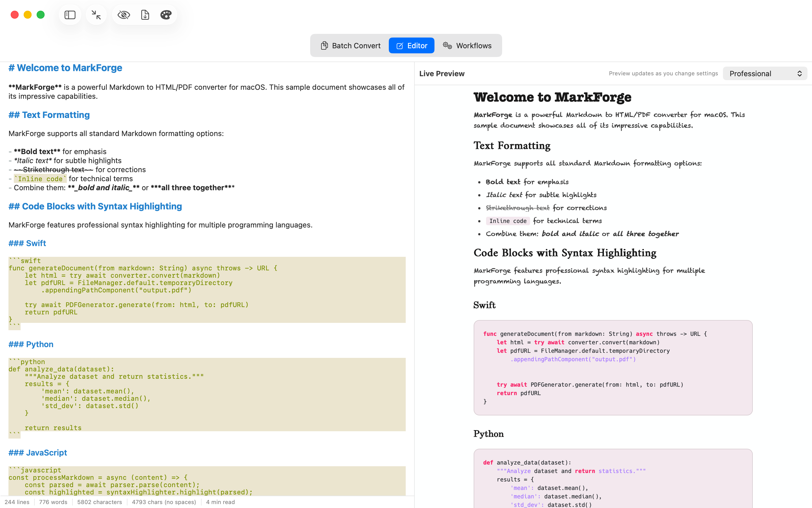Image resolution: width=812 pixels, height=508 pixels.
Task: Open the Workflows tab
Action: click(x=467, y=46)
